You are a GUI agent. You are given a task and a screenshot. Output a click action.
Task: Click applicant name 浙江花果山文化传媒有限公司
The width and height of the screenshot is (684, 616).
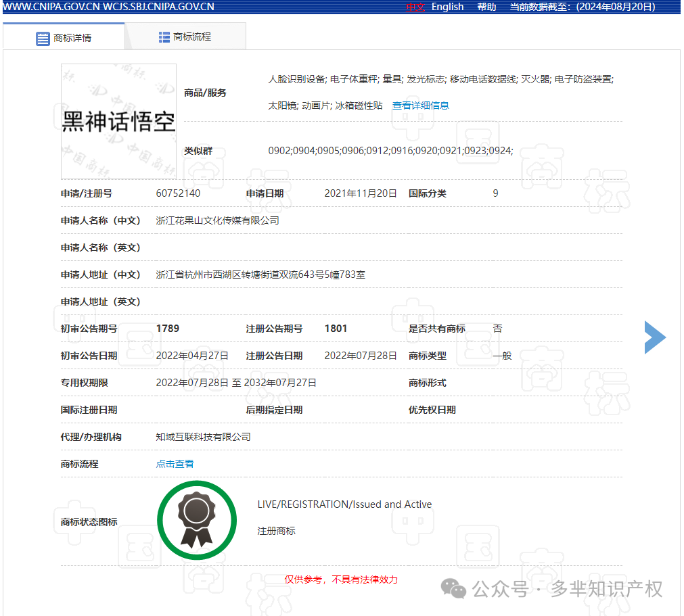coord(219,220)
